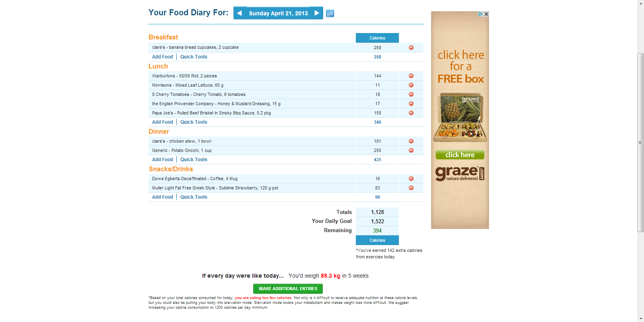Click Make Additional Entries button
The height and width of the screenshot is (322, 644).
tap(288, 289)
